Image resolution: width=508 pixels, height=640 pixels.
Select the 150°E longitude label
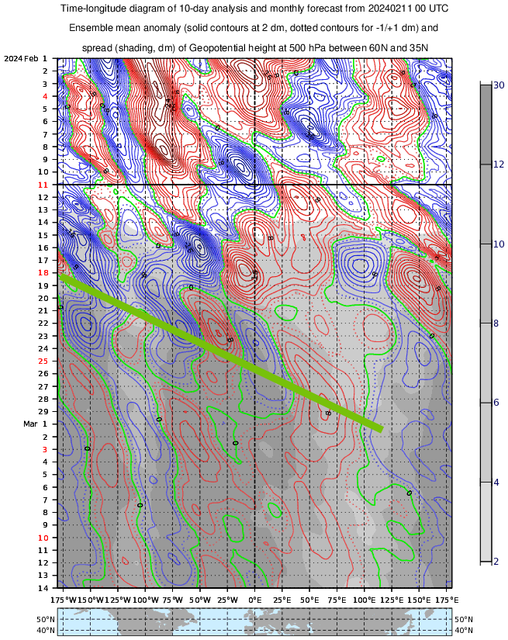coord(419,600)
